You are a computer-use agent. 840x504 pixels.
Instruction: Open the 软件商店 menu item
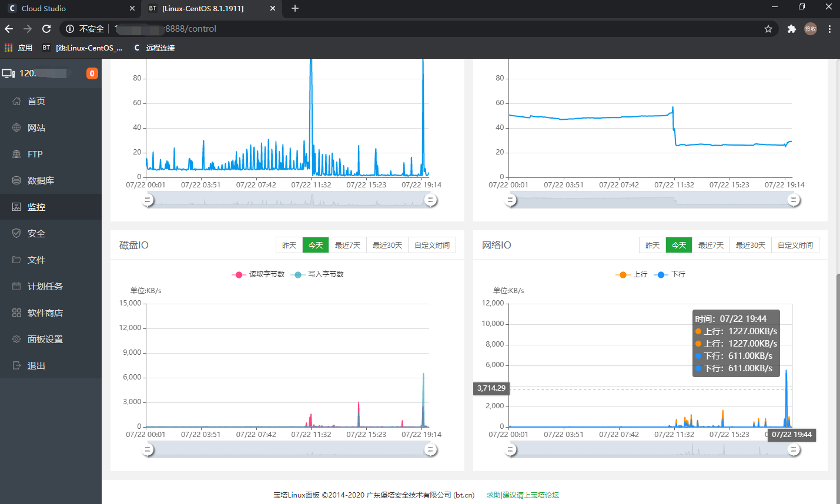(51, 313)
